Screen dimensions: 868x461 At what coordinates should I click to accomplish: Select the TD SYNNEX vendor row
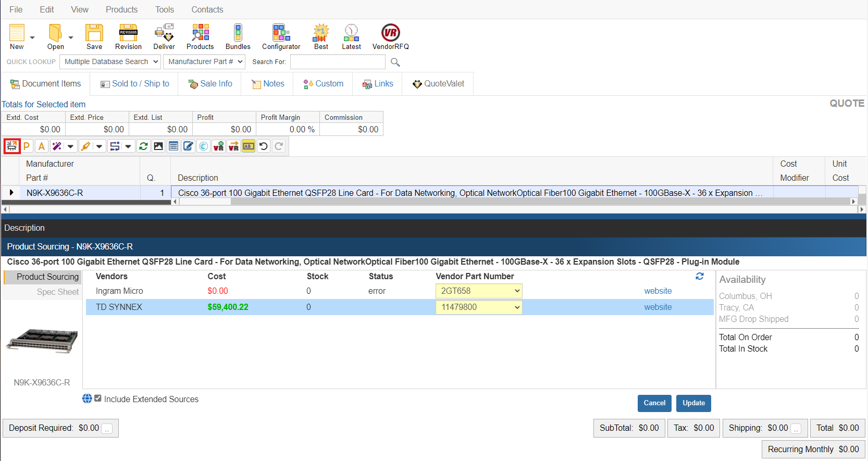[x=400, y=307]
